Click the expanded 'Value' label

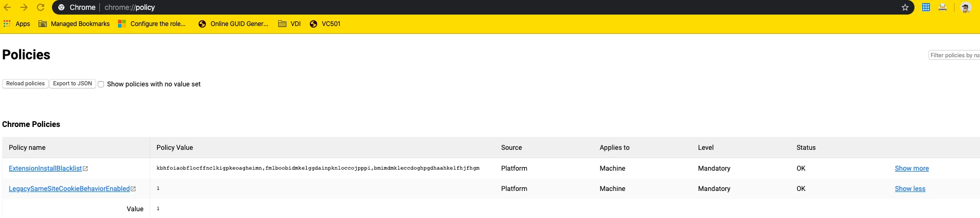[x=135, y=209]
